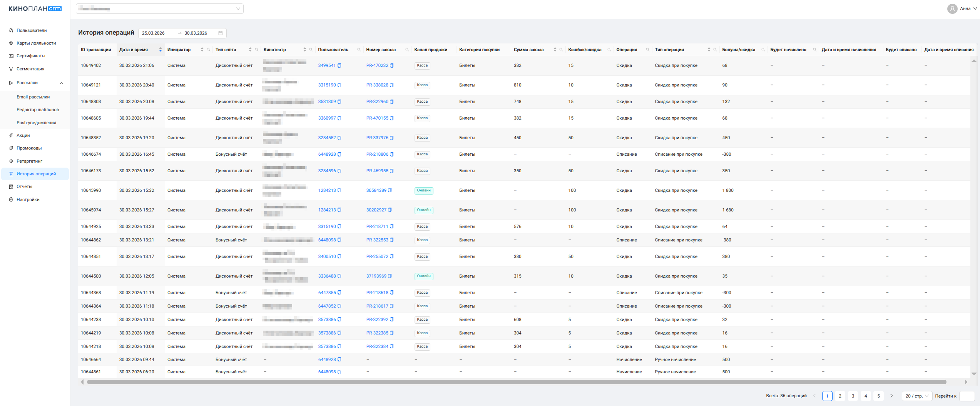Screen dimensions: 980x406
Task: Open the cinema selector dropdown at top
Action: pyautogui.click(x=160, y=9)
